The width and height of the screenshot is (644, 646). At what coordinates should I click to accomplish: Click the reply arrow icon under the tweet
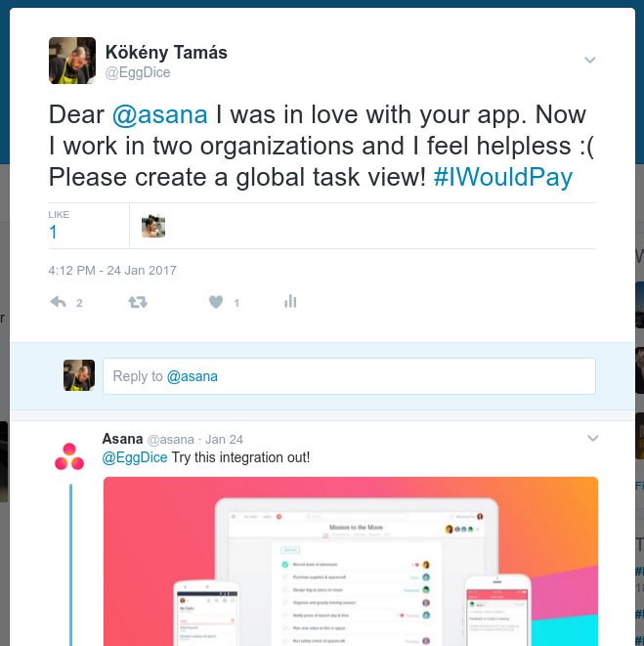pos(58,302)
